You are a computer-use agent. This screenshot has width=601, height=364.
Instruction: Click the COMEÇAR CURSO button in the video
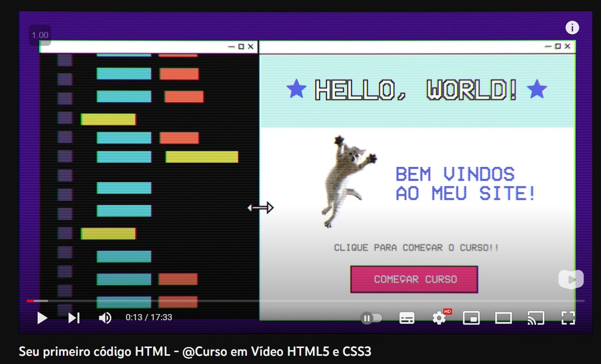[x=414, y=280]
